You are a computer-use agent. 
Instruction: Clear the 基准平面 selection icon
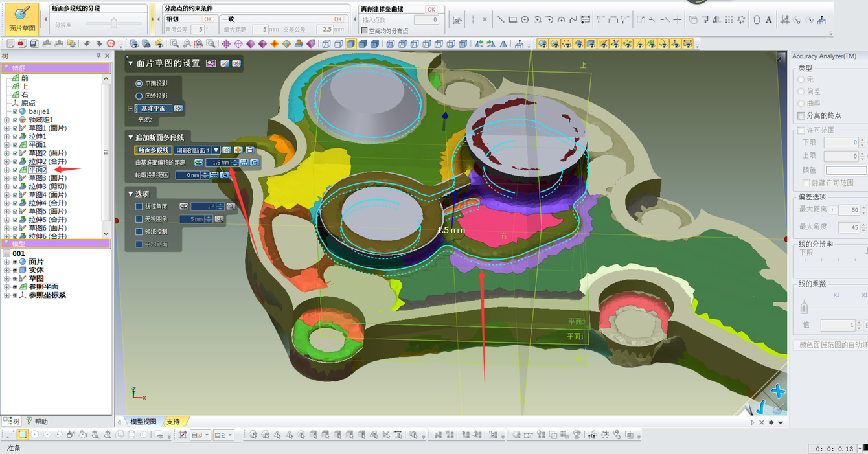click(x=178, y=109)
